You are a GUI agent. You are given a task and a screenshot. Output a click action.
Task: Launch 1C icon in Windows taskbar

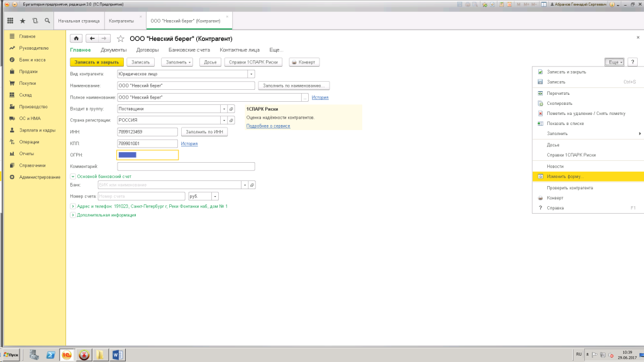[x=67, y=355]
